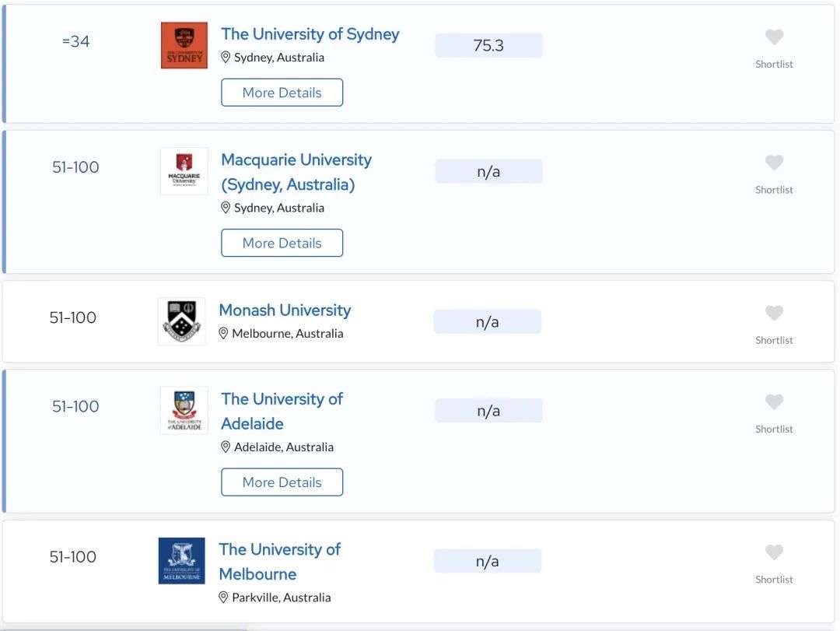
Task: Click the 75.3 score badge
Action: click(488, 46)
